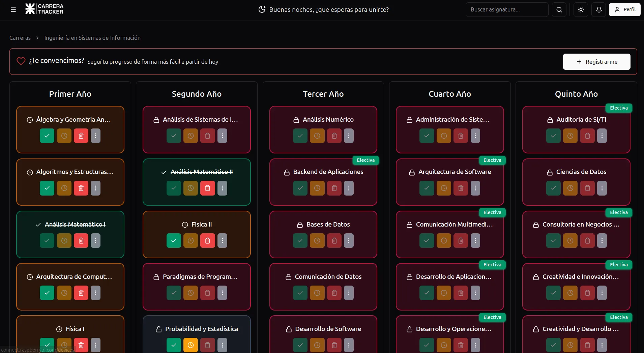Focus the Buscar asignatura search field
Image resolution: width=644 pixels, height=353 pixels.
507,10
